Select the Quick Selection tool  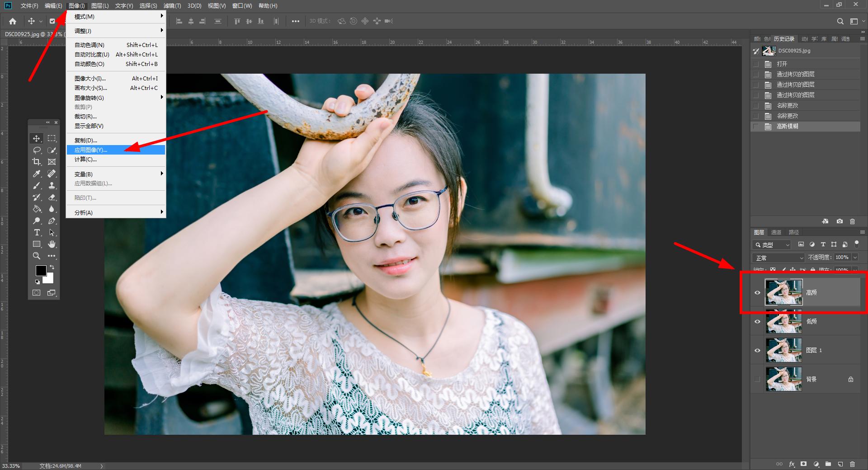click(x=52, y=150)
